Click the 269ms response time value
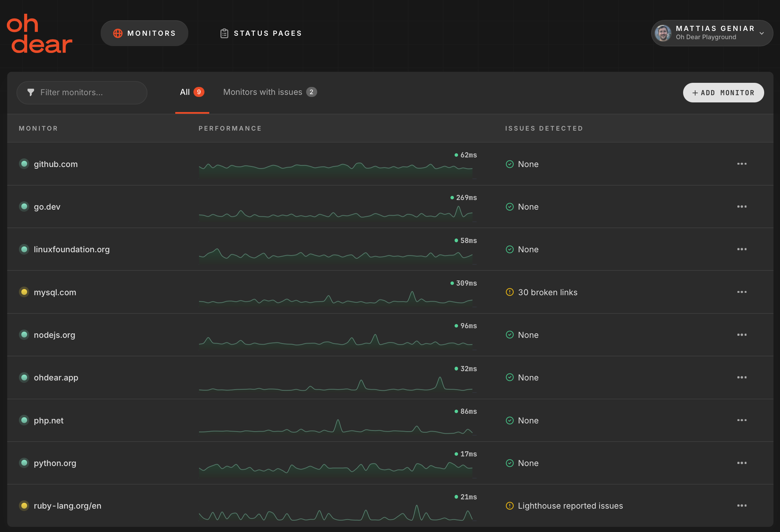The image size is (780, 532). pos(466,198)
